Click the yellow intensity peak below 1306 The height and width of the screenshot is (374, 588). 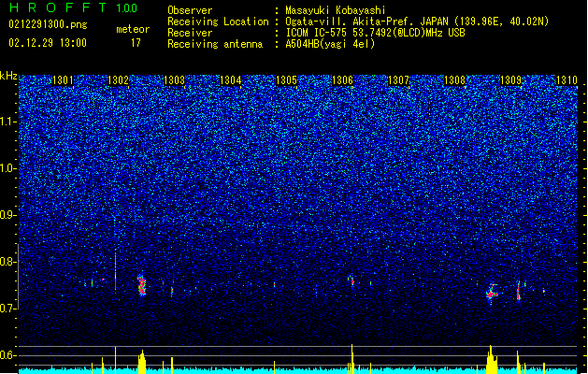click(351, 359)
